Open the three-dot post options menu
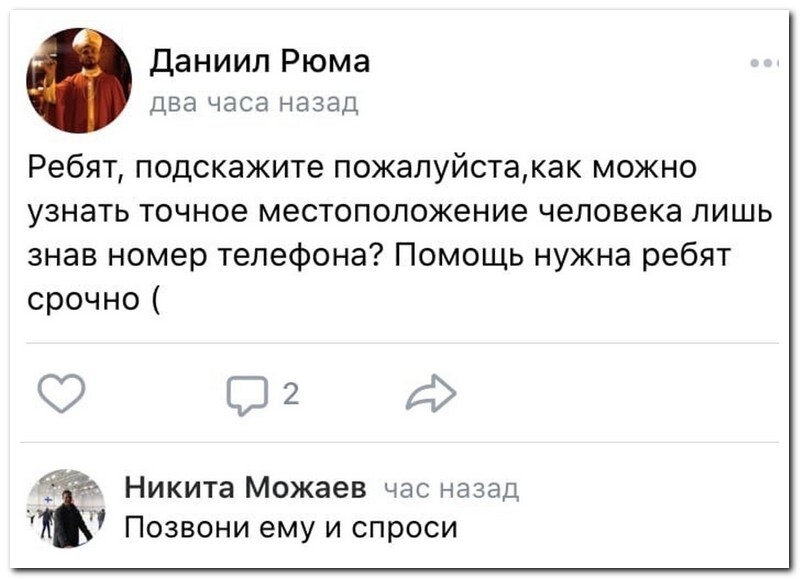 764,62
